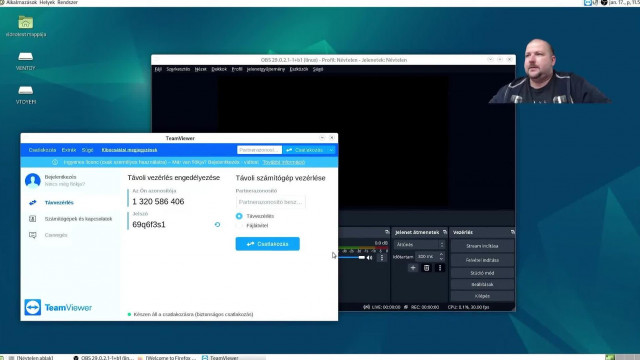Open the OBS Nézet menu

click(201, 69)
